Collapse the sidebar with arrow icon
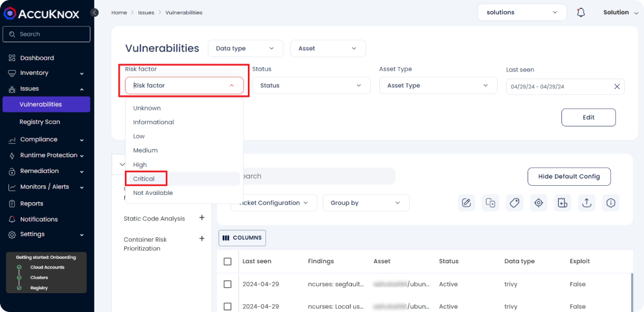This screenshot has width=644, height=312. click(x=95, y=12)
